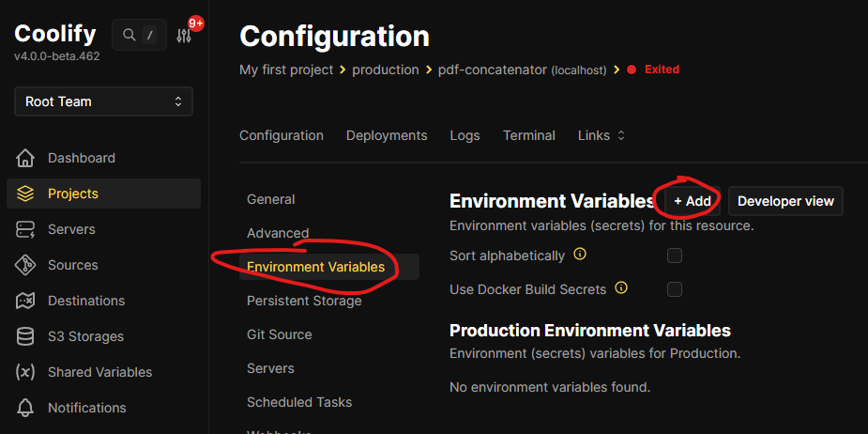Tick the Use Docker Build Secrets checkbox
Image resolution: width=868 pixels, height=434 pixels.
click(x=675, y=289)
